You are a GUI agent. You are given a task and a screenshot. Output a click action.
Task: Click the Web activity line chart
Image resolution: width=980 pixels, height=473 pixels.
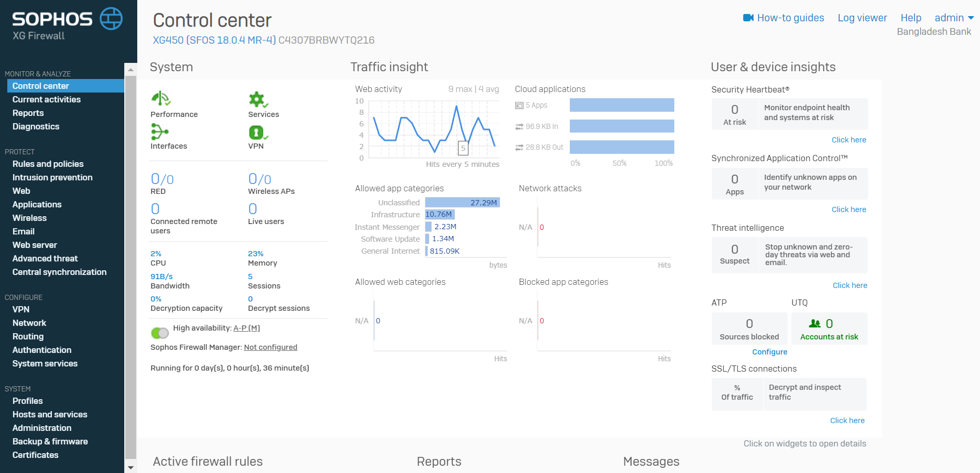[x=434, y=129]
